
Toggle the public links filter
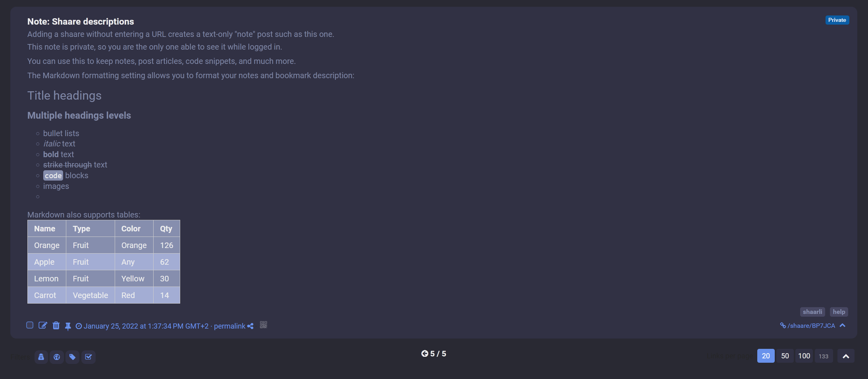point(57,357)
